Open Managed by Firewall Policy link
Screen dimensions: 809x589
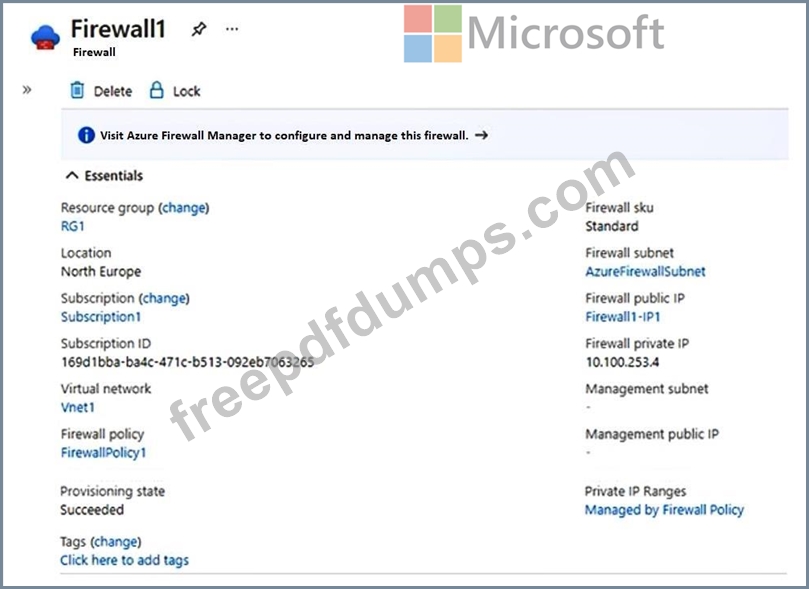coord(664,510)
